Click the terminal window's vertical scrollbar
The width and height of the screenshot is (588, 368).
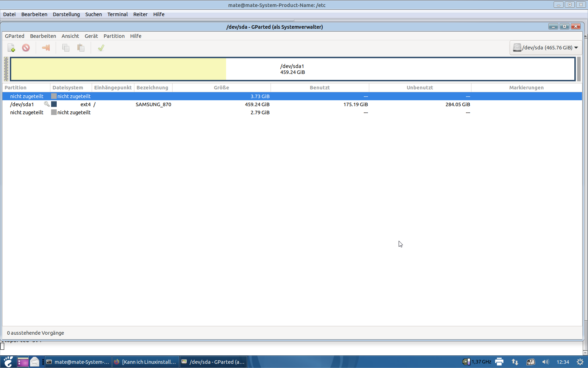click(585, 195)
